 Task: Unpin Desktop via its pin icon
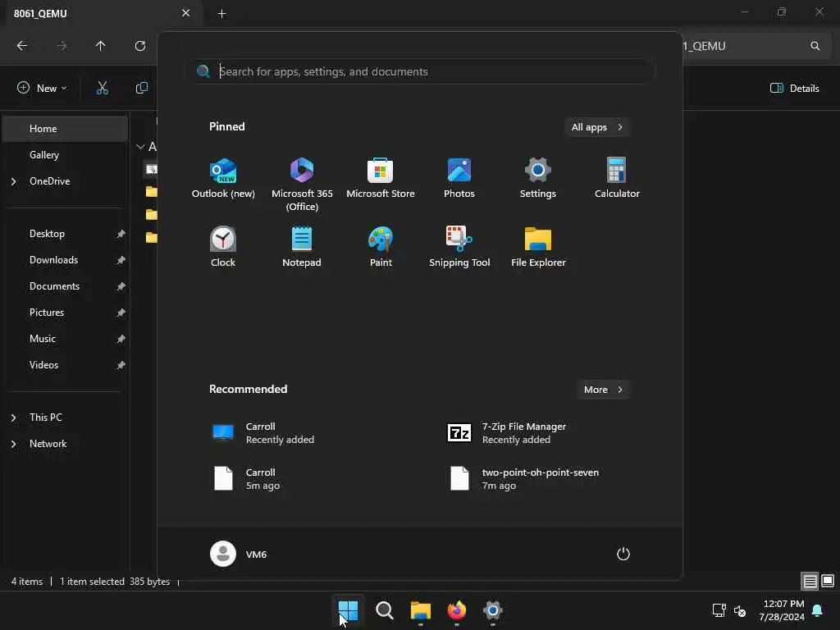coord(121,234)
